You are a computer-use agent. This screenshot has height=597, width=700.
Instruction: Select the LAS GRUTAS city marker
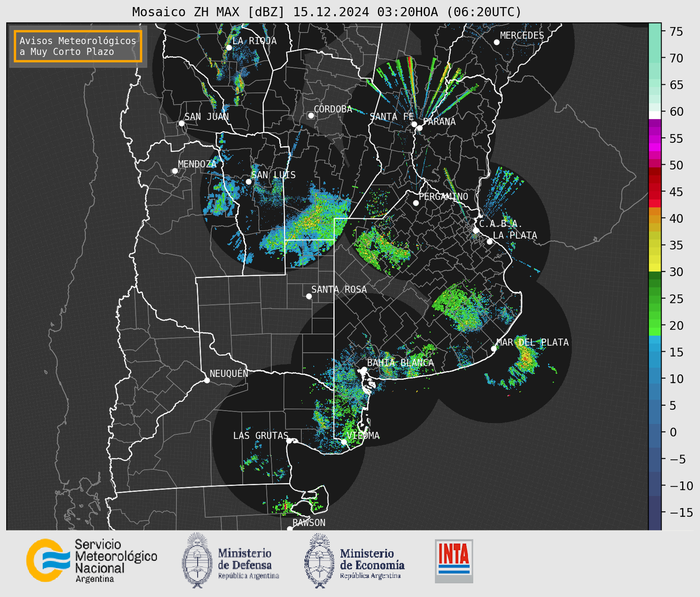[x=289, y=441]
